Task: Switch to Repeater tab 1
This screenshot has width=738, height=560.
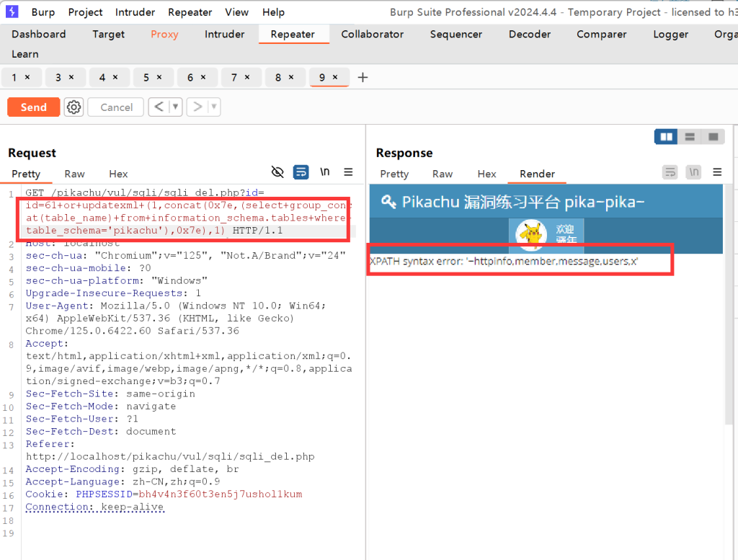Action: point(14,77)
